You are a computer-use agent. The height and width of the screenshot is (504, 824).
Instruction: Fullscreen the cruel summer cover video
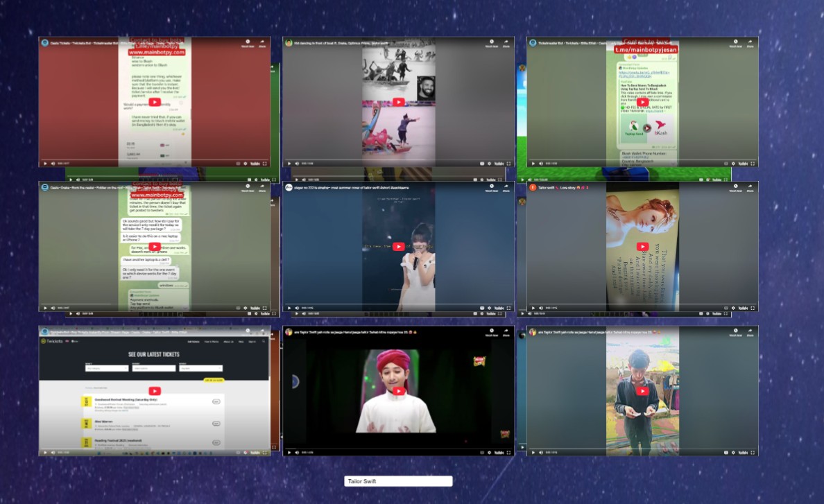click(508, 308)
